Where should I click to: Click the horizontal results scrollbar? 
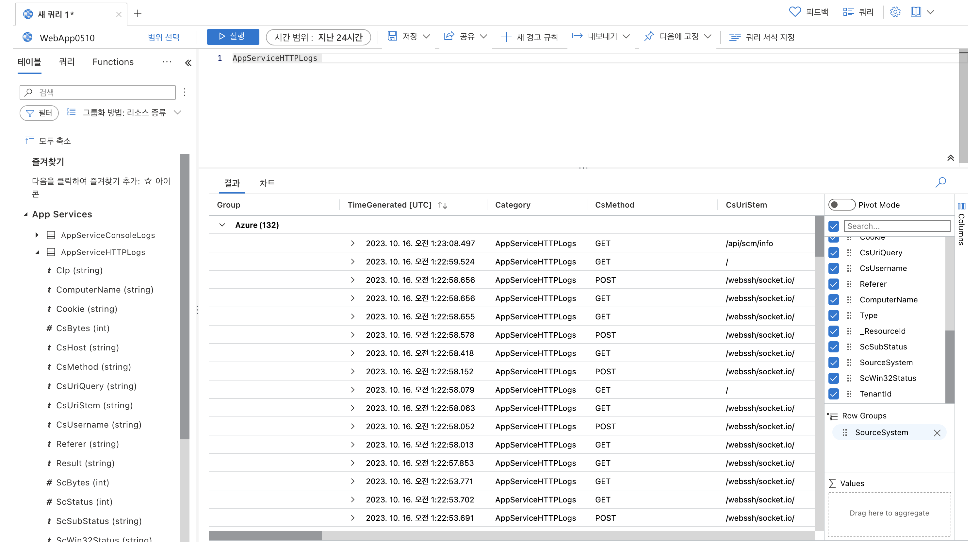(265, 535)
